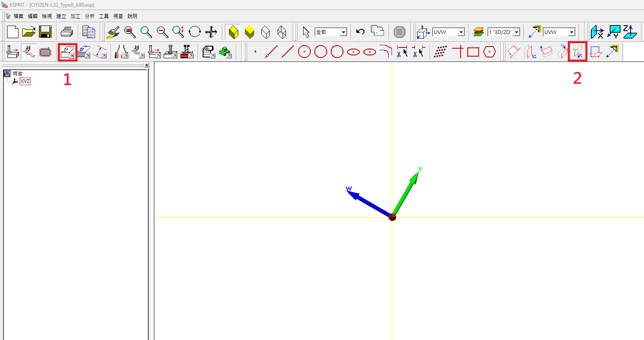Open the 檔案 menu

18,16
